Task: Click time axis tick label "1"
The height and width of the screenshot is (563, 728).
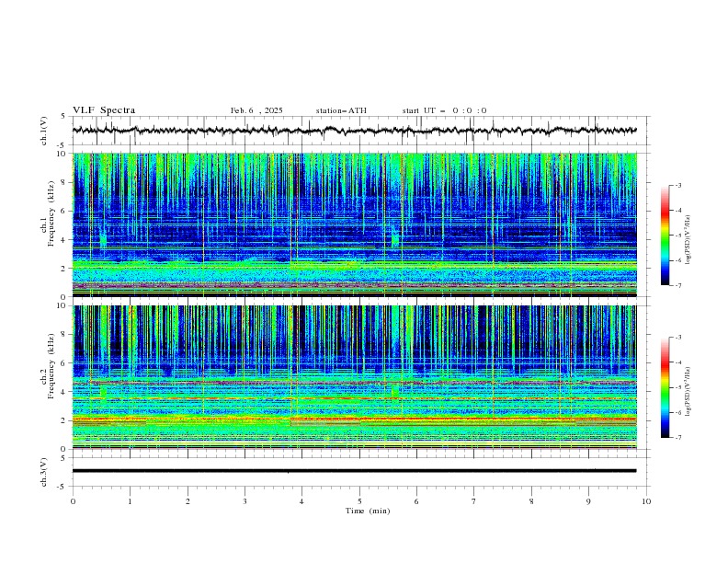Action: (x=130, y=501)
